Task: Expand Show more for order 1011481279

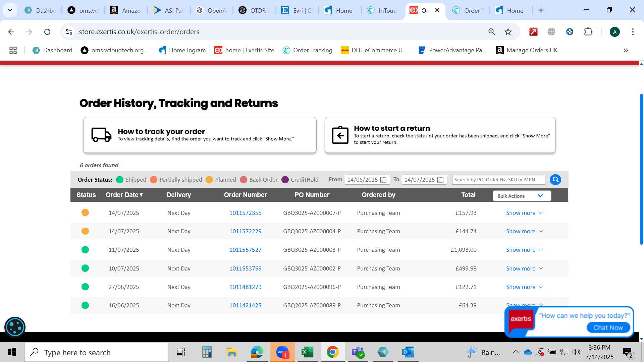Action: (524, 287)
